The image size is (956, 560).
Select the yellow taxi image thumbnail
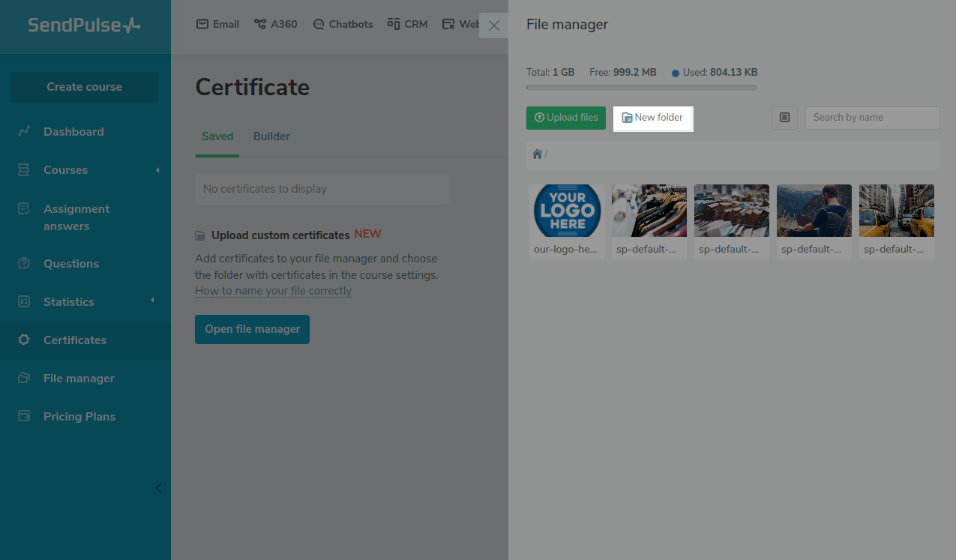(897, 211)
